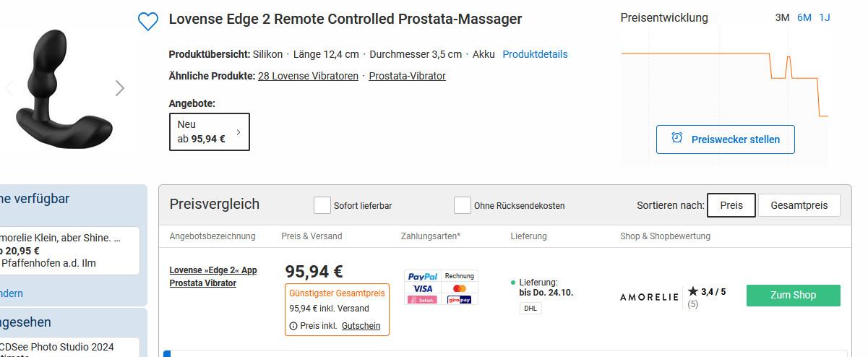Image resolution: width=868 pixels, height=357 pixels.
Task: Show previous product image with left arrow
Action: tap(9, 88)
